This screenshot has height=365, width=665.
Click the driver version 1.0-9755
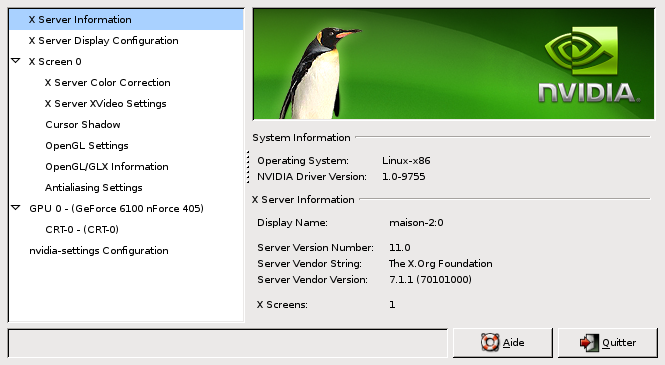pos(403,177)
